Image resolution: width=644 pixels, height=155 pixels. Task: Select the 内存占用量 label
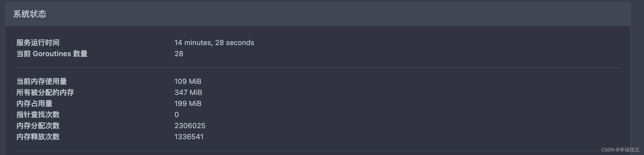coord(34,104)
